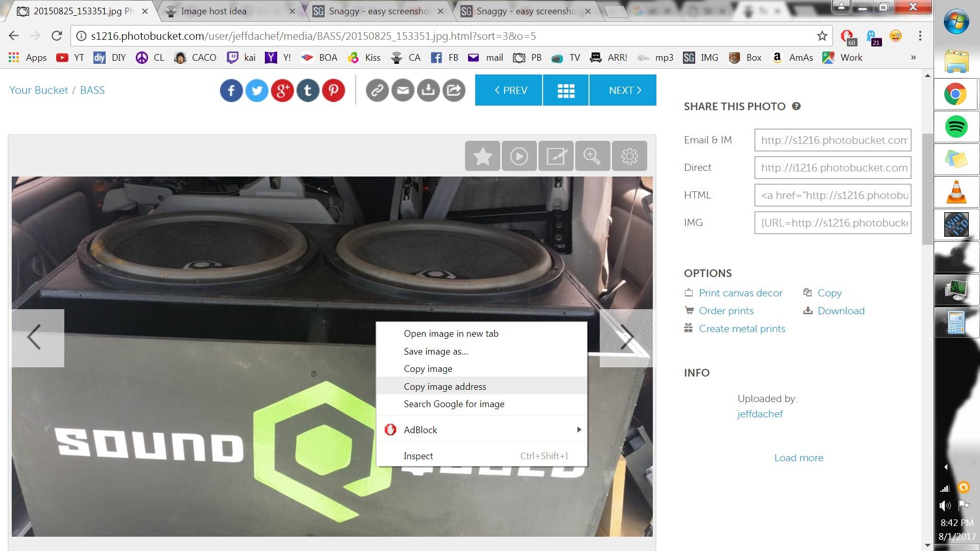The image size is (980, 551).
Task: Go to previous photo using left arrow overlay
Action: click(38, 338)
